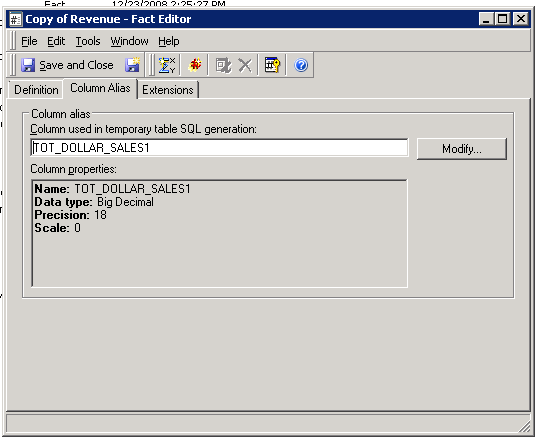Click the Save and Close toolbar button

coord(67,65)
